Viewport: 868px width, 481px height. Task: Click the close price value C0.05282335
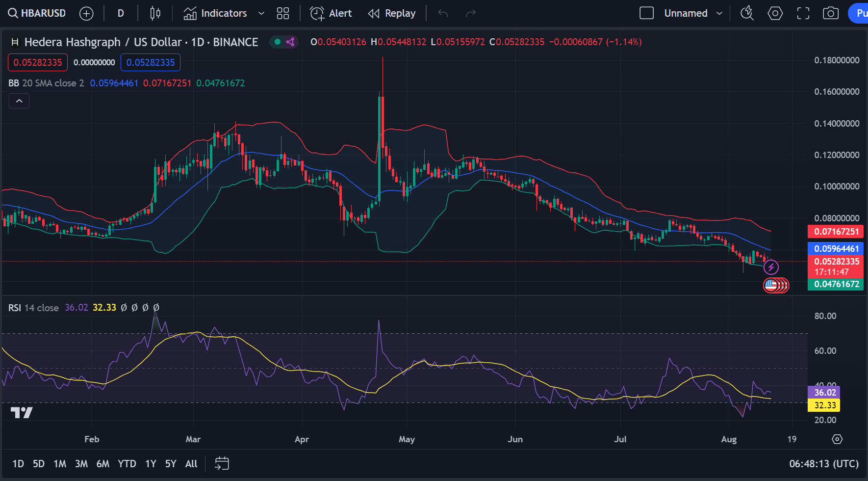click(517, 42)
